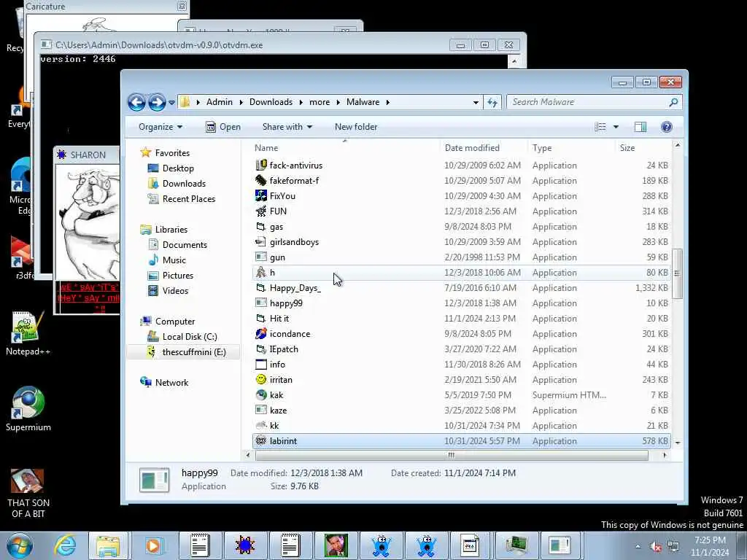Select the more breadcrumb in address bar
The height and width of the screenshot is (560, 747).
[320, 102]
